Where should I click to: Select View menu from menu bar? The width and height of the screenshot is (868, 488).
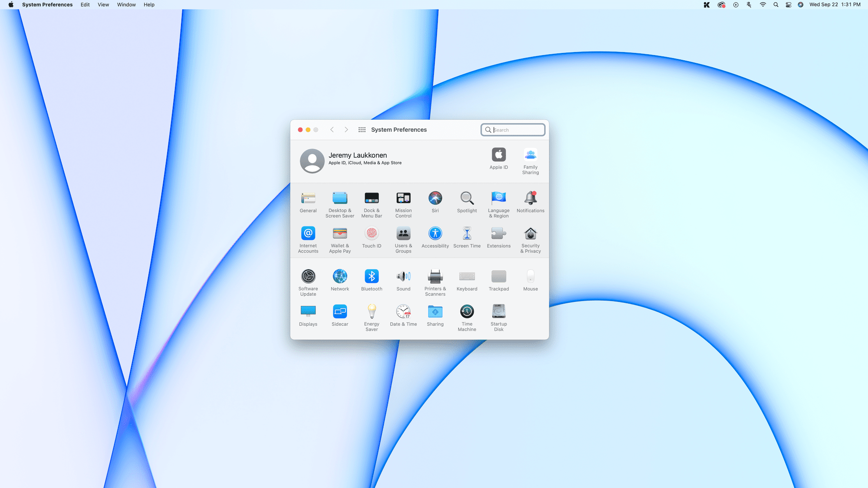(x=104, y=5)
